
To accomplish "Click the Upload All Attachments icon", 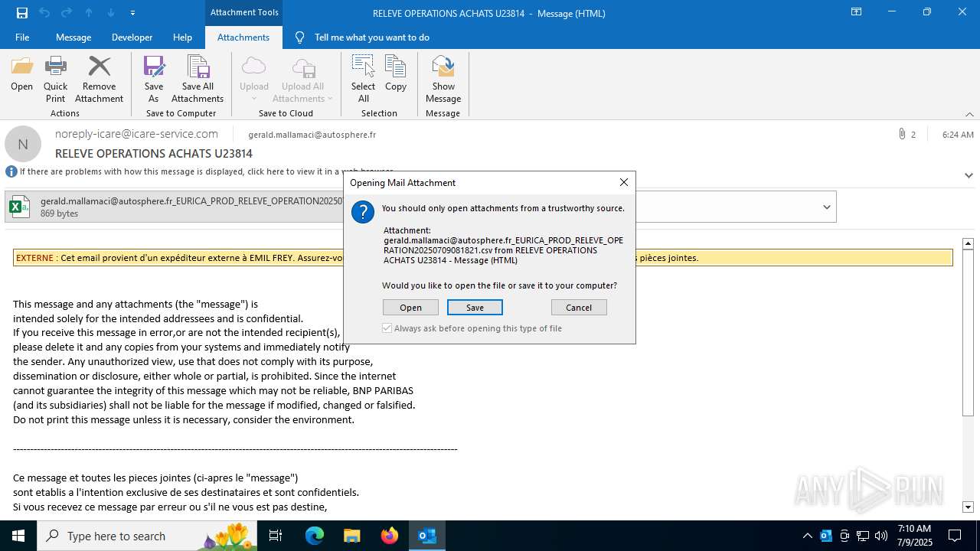I will 302,79.
